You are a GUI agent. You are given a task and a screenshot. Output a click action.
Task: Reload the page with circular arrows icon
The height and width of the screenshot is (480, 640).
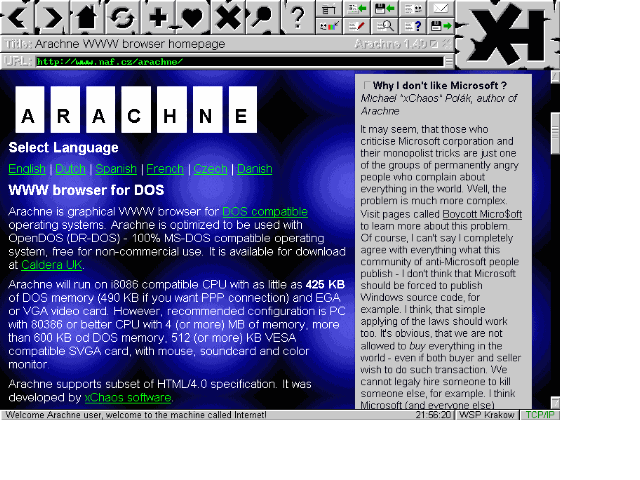coord(122,17)
